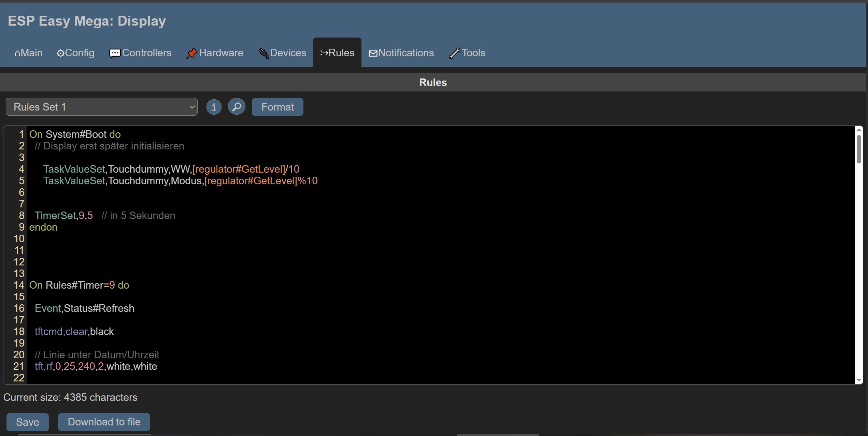Click the editor vertical scrollbar thumb
The width and height of the screenshot is (868, 436).
tap(859, 149)
